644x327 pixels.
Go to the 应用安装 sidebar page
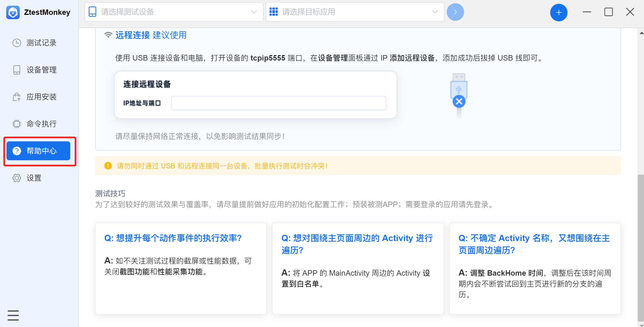[x=38, y=97]
